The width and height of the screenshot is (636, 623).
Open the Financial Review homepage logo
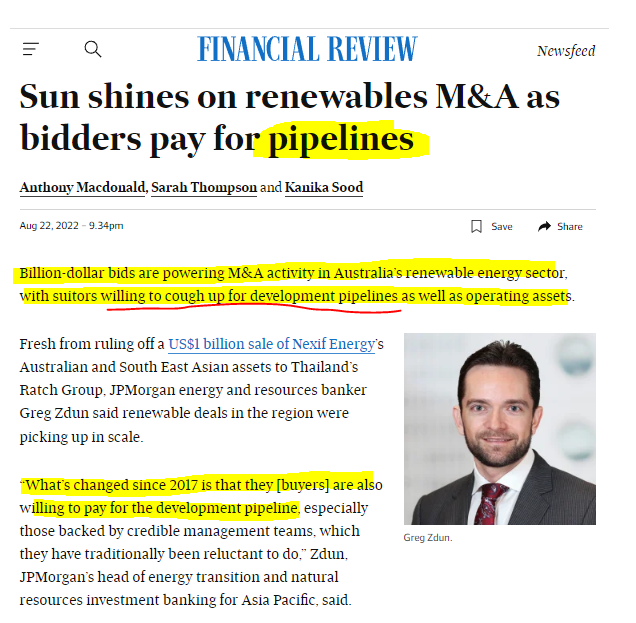click(307, 49)
